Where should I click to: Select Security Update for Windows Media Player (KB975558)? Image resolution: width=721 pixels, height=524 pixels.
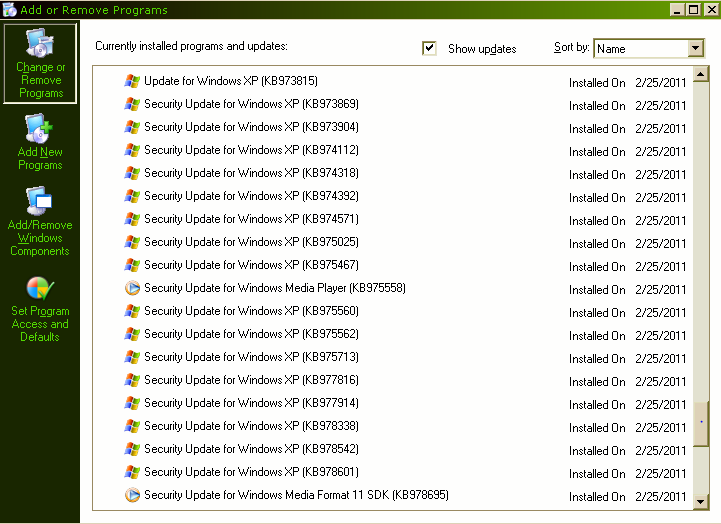click(x=275, y=288)
